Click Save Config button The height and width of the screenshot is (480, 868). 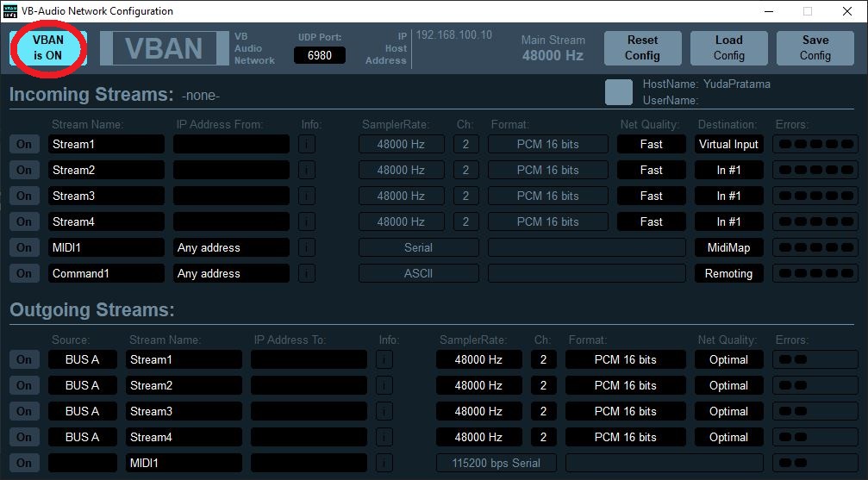pos(815,47)
